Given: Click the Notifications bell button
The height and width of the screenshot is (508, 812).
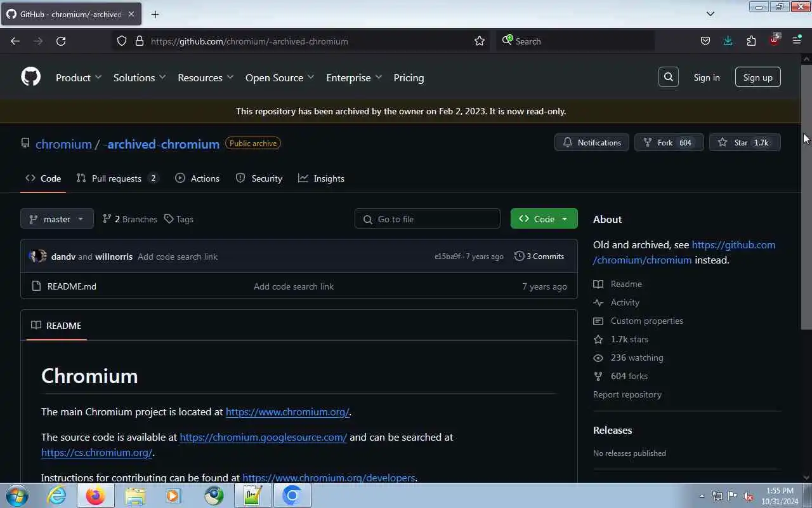Looking at the screenshot, I should tap(592, 142).
